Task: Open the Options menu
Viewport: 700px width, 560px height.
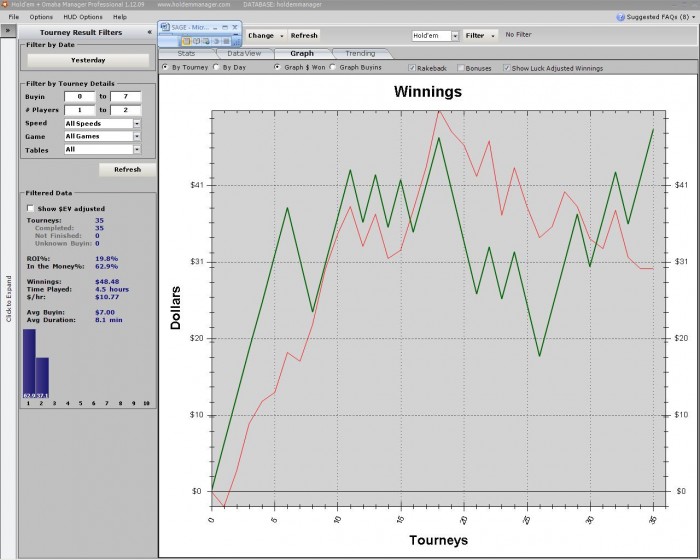Action: coord(41,17)
